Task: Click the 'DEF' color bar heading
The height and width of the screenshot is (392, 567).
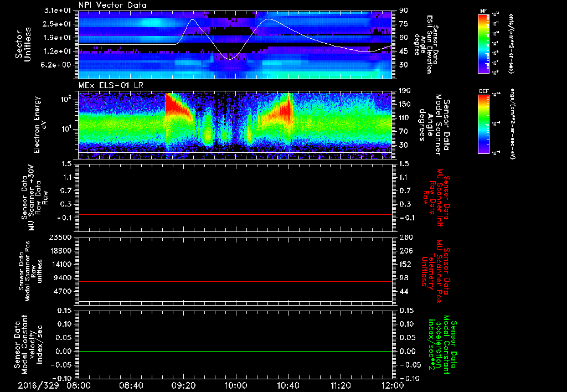Action: (x=484, y=91)
